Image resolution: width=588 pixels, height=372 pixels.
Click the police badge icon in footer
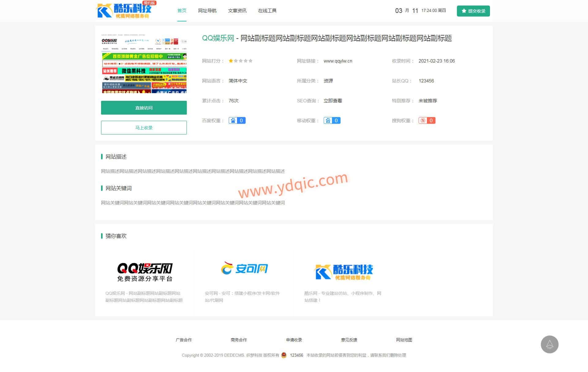point(284,355)
